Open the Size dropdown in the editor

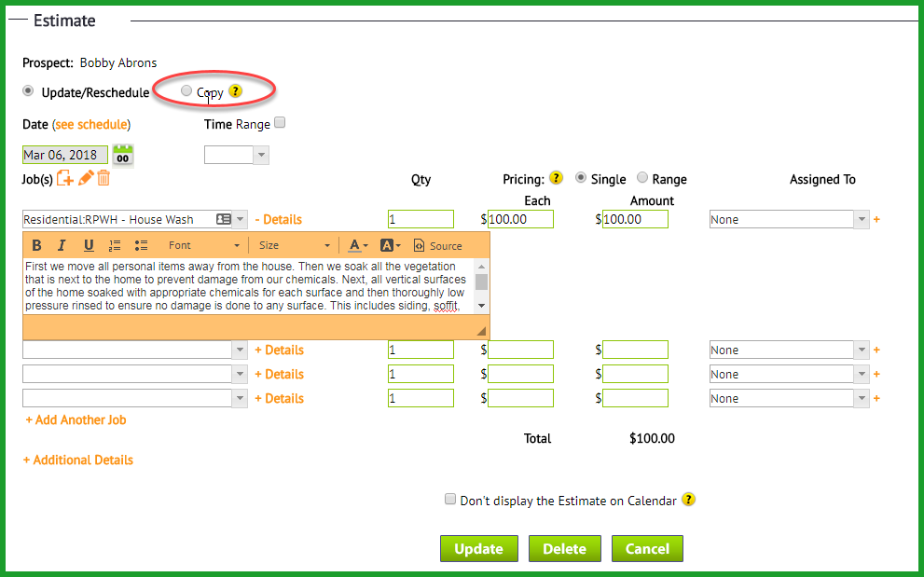tap(294, 246)
